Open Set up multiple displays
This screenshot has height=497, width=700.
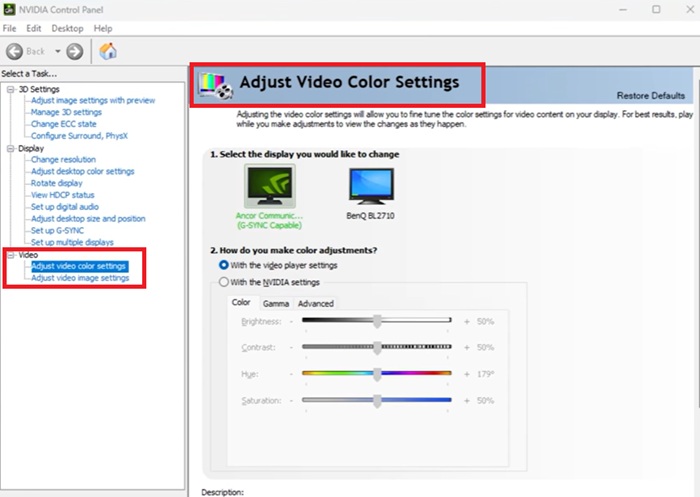tap(72, 242)
